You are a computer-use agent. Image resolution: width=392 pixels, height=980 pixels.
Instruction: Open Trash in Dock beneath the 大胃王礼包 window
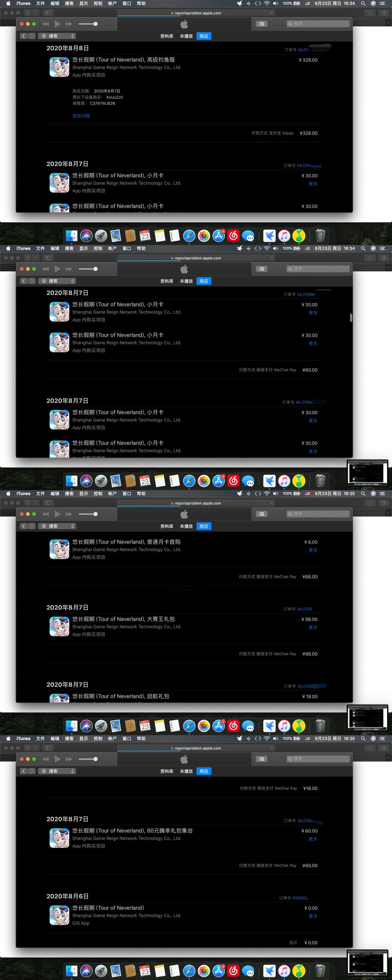[x=320, y=726]
